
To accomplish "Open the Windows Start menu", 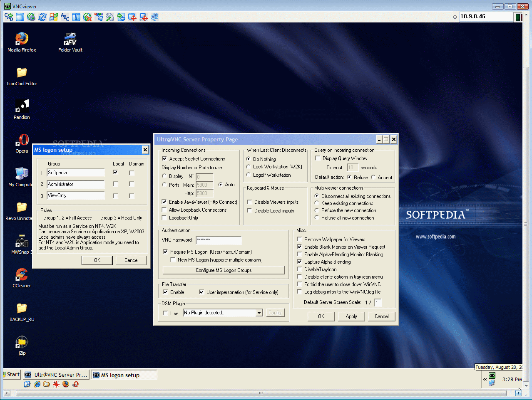I will [x=11, y=374].
